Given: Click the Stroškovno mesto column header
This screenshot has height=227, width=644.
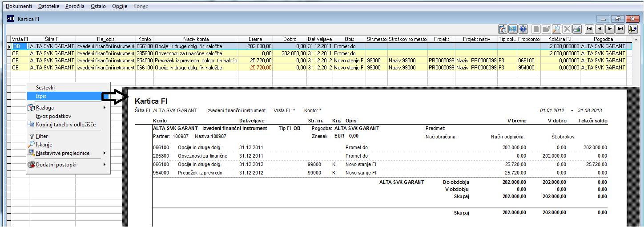Looking at the screenshot, I should click(407, 39).
